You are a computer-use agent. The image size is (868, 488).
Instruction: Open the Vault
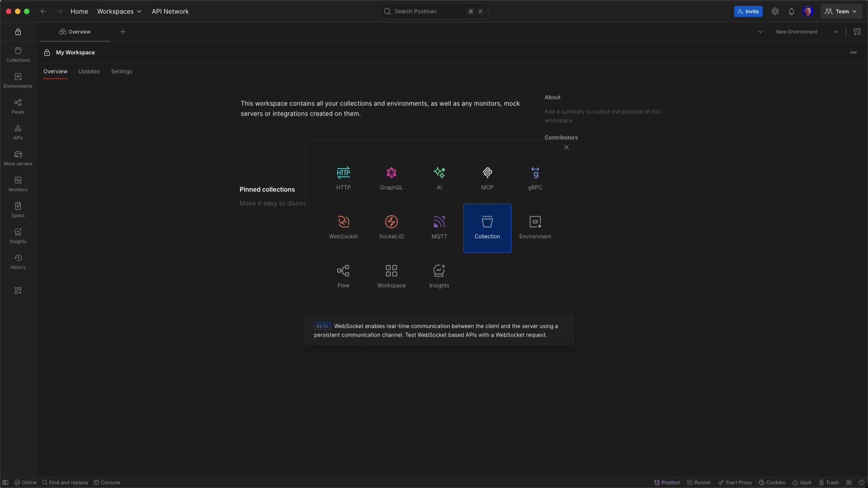[x=802, y=482]
